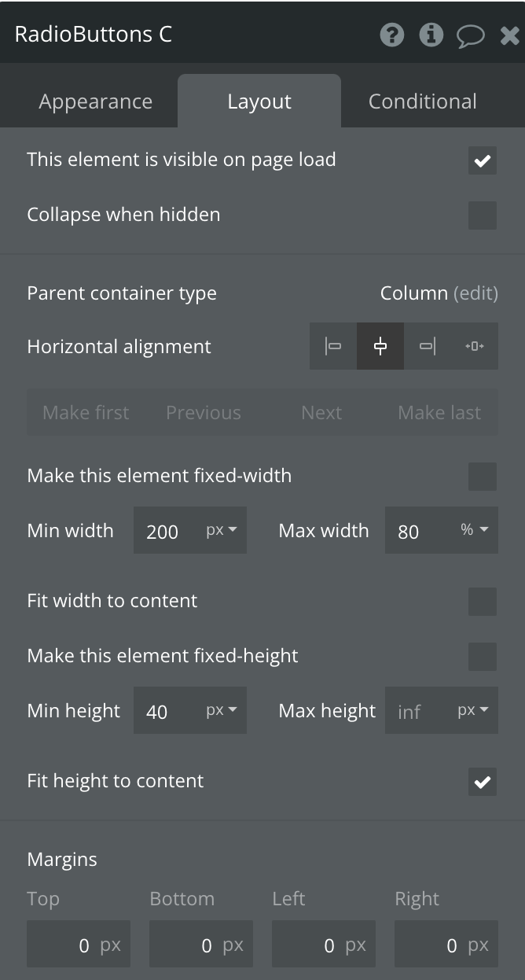525x980 pixels.
Task: Click the (edit) link for container type
Action: click(475, 293)
